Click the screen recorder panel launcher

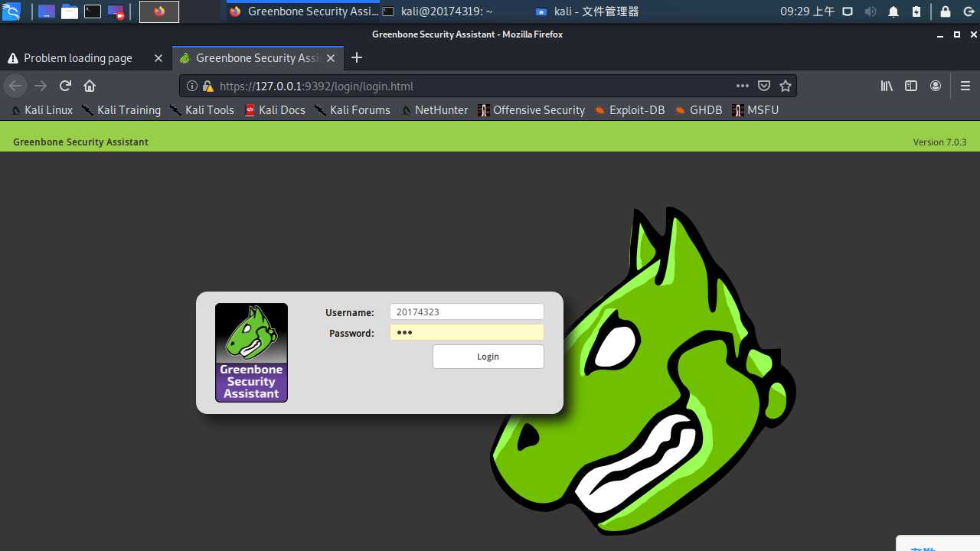(116, 11)
